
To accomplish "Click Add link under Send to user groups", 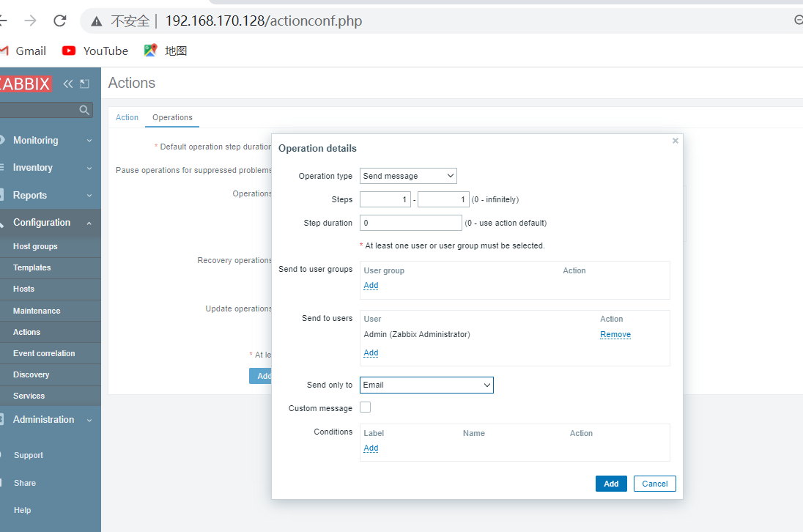I will pyautogui.click(x=371, y=285).
